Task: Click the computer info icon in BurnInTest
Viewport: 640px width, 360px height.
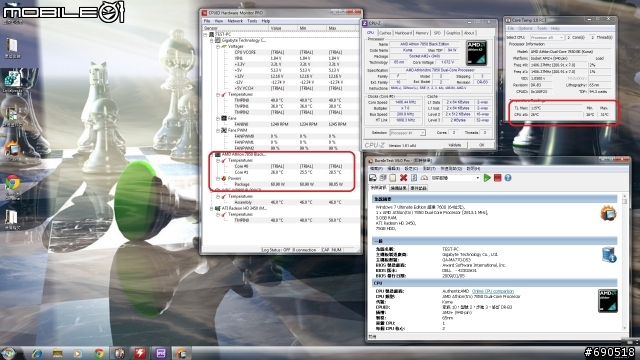Action: coord(609,254)
